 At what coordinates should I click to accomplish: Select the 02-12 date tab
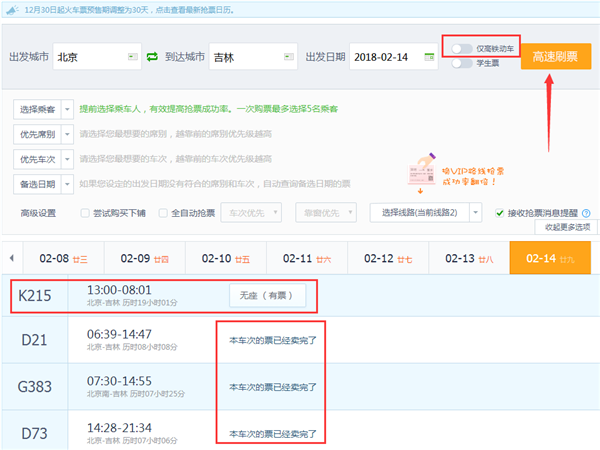(388, 258)
